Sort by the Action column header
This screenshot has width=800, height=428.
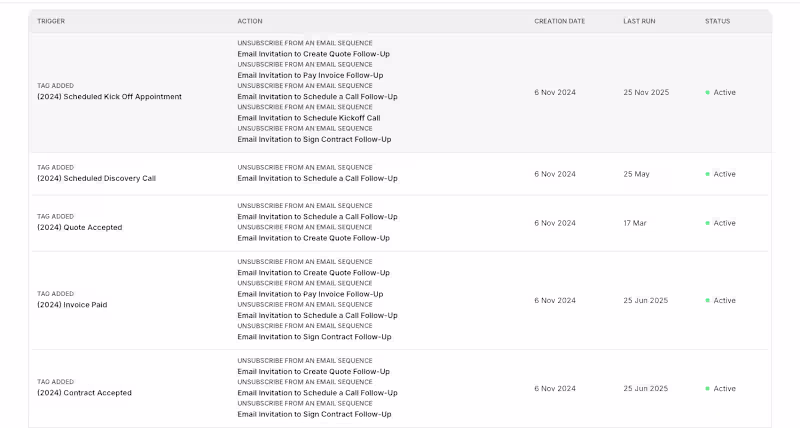point(250,21)
